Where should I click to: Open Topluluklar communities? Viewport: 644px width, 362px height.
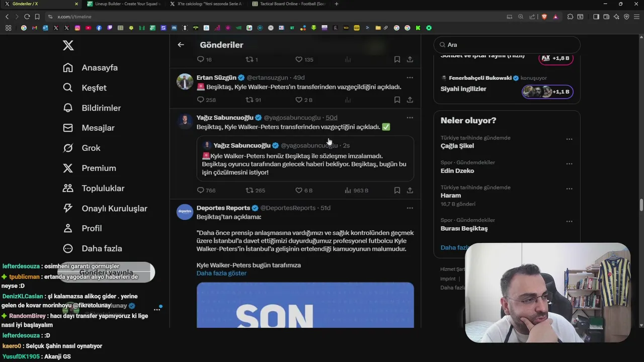[93, 189]
